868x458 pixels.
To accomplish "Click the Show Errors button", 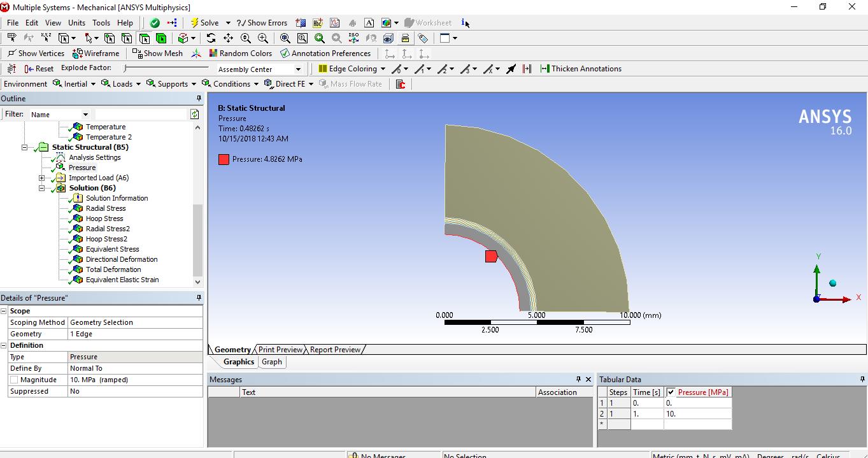I will pyautogui.click(x=262, y=23).
